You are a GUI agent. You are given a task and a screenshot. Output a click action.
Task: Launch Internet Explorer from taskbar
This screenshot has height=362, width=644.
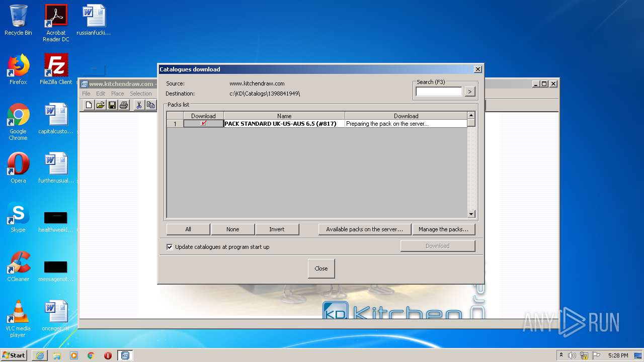(40, 355)
